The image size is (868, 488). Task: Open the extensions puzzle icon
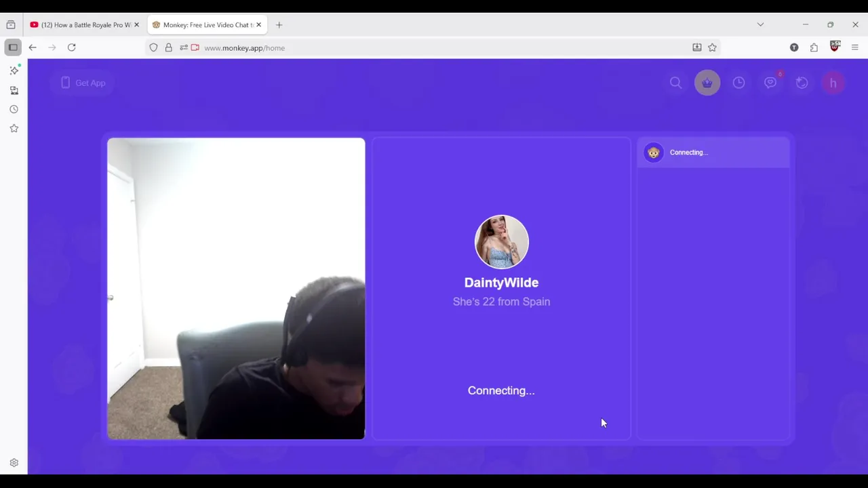coord(814,47)
